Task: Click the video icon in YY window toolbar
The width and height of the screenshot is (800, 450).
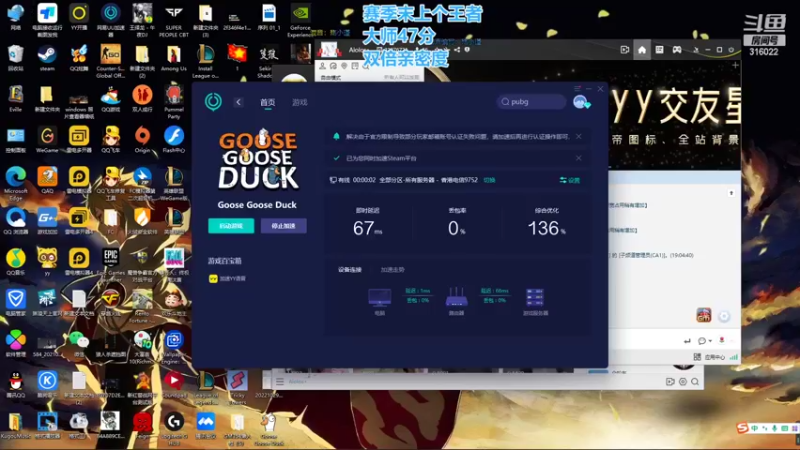Action: tap(624, 49)
